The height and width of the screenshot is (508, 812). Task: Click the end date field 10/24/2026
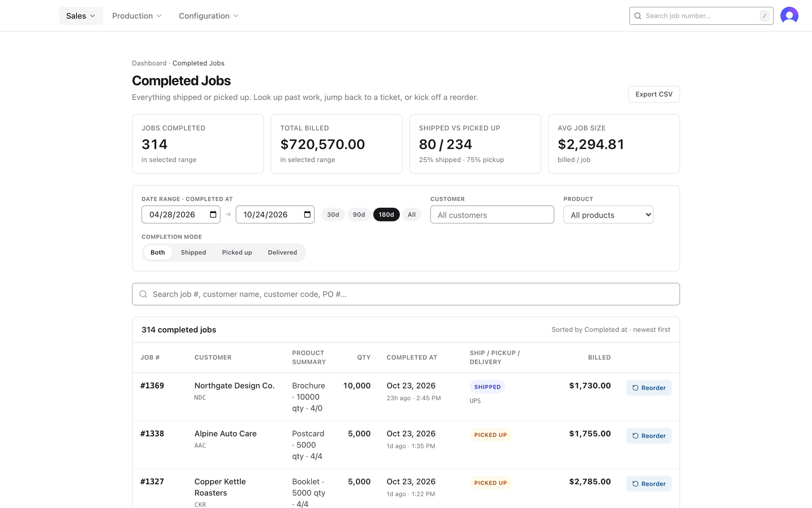click(275, 215)
